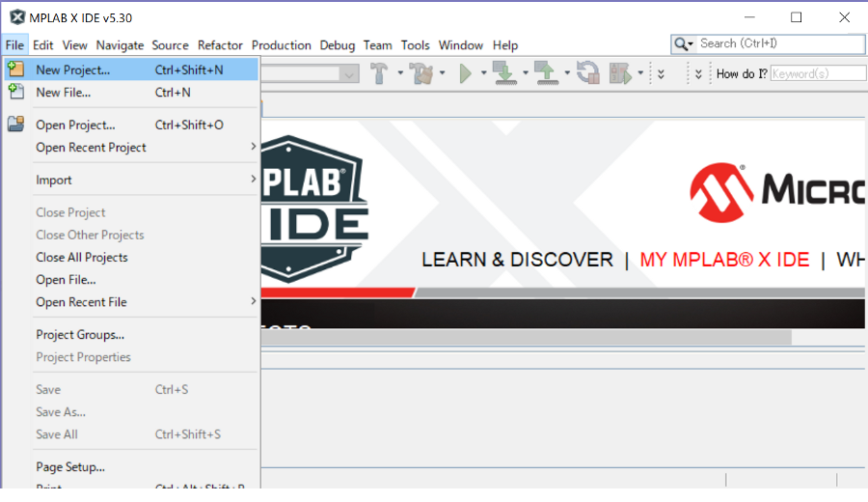Click the search magnifier icon
This screenshot has width=868, height=502.
pyautogui.click(x=683, y=44)
